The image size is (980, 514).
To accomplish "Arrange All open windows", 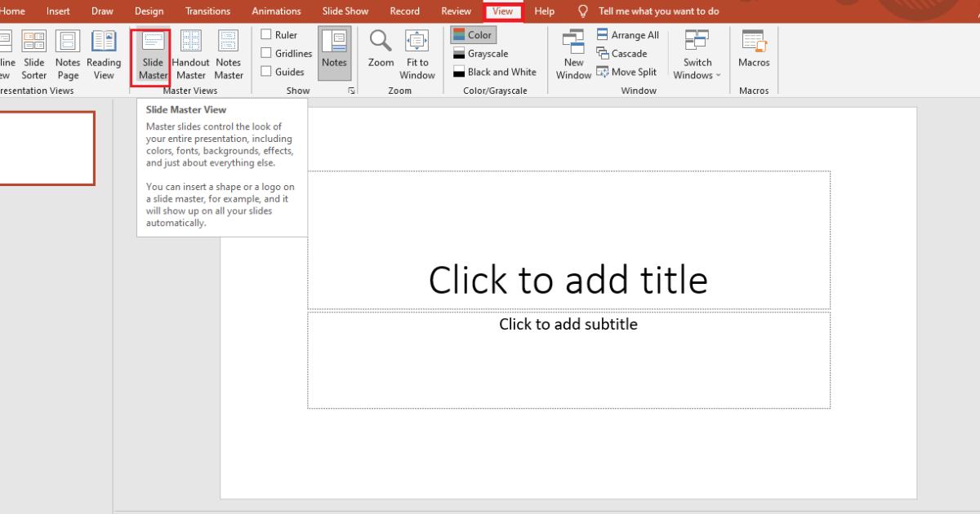I will pos(627,34).
